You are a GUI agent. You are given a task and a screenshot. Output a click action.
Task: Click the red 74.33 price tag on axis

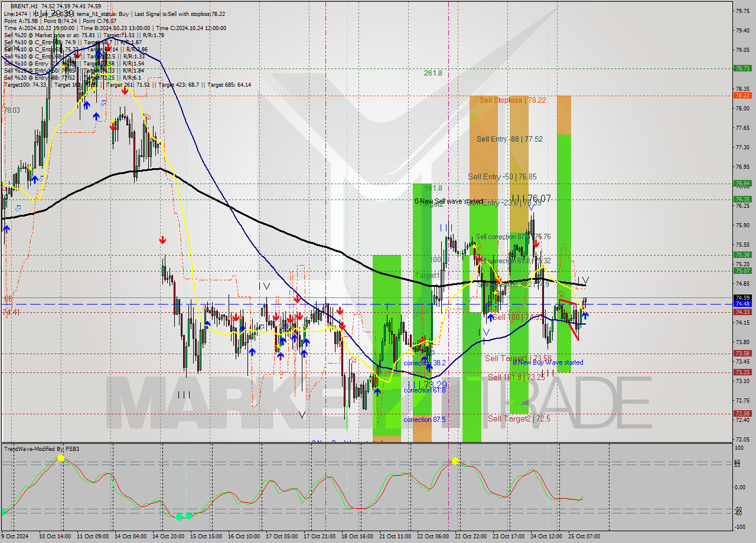[742, 312]
